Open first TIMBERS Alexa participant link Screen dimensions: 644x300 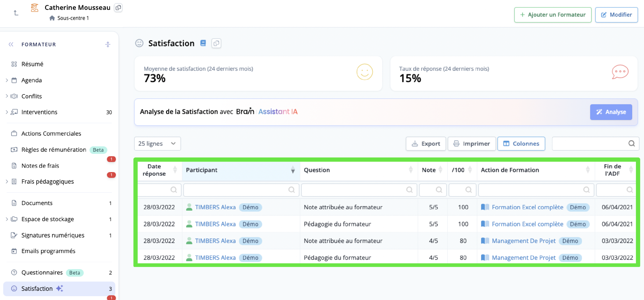215,207
